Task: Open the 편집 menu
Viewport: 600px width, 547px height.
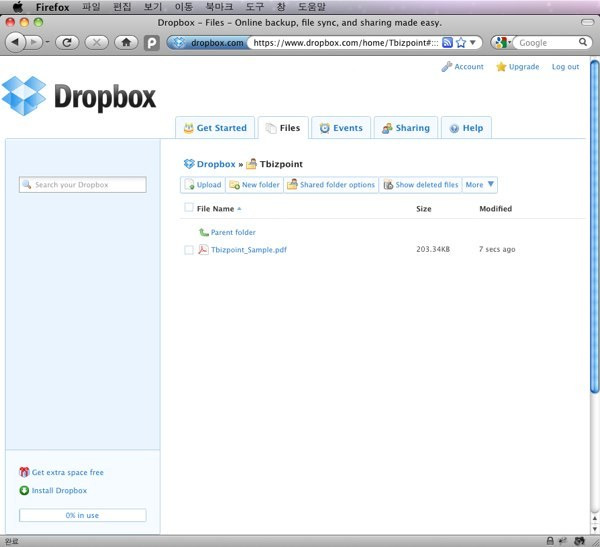Action: click(x=122, y=7)
